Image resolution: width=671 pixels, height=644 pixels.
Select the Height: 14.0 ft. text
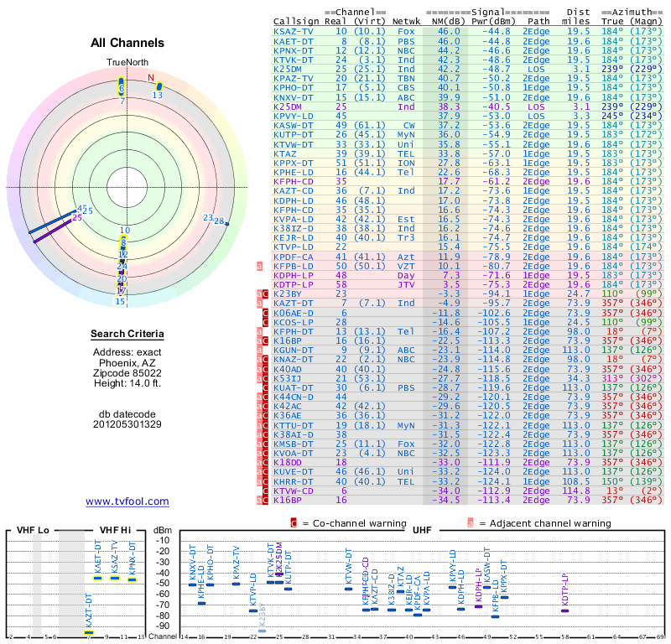tap(127, 383)
